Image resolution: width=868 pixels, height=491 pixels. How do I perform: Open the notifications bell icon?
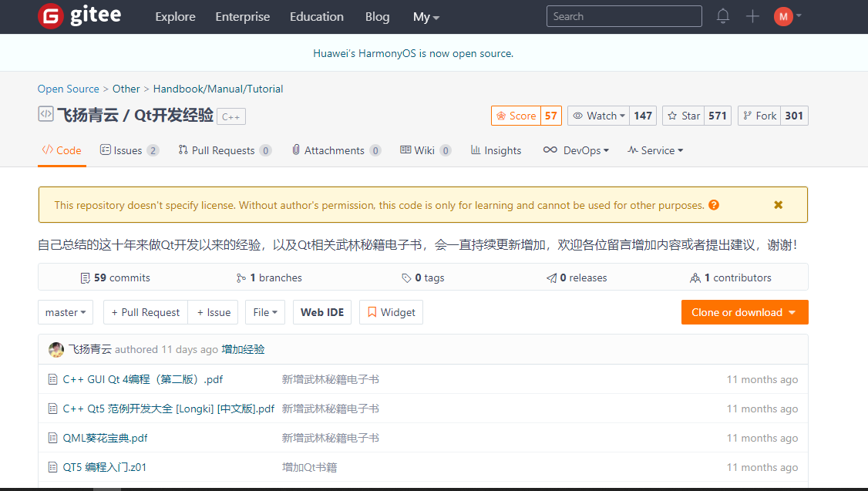click(722, 16)
